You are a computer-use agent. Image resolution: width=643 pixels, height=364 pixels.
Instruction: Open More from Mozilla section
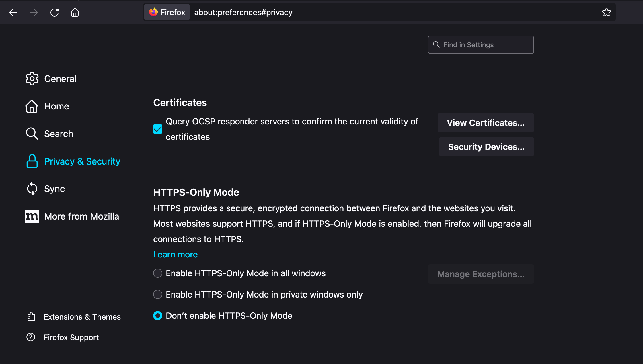click(x=81, y=216)
